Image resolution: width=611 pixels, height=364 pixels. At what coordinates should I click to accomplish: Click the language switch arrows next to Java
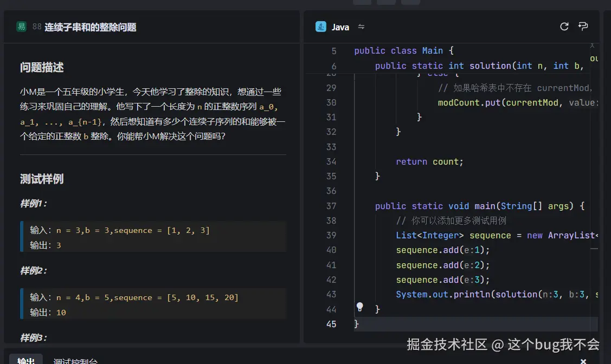(x=361, y=26)
